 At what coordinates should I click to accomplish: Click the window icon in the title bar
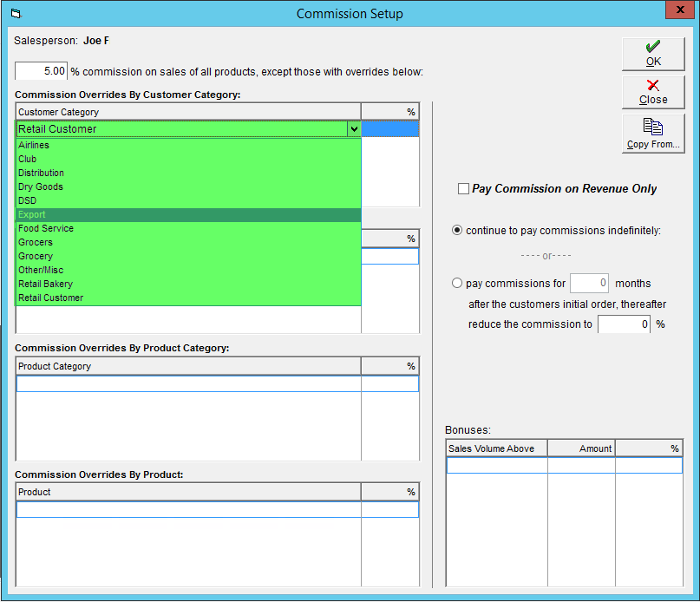click(16, 14)
